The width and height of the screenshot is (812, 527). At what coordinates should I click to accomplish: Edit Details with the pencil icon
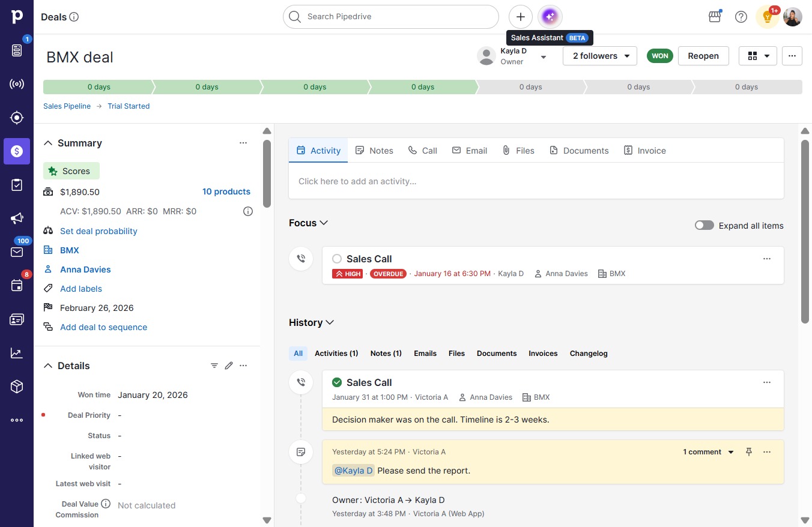229,366
